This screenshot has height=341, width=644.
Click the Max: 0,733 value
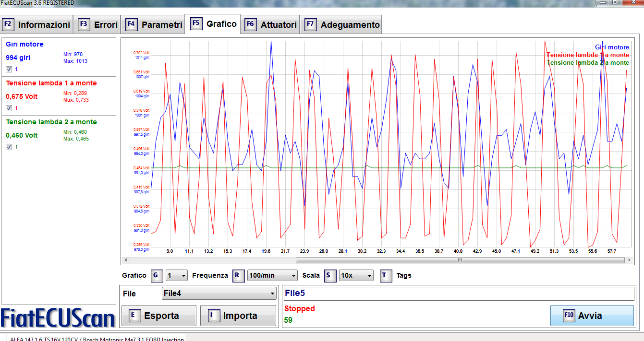coord(76,100)
